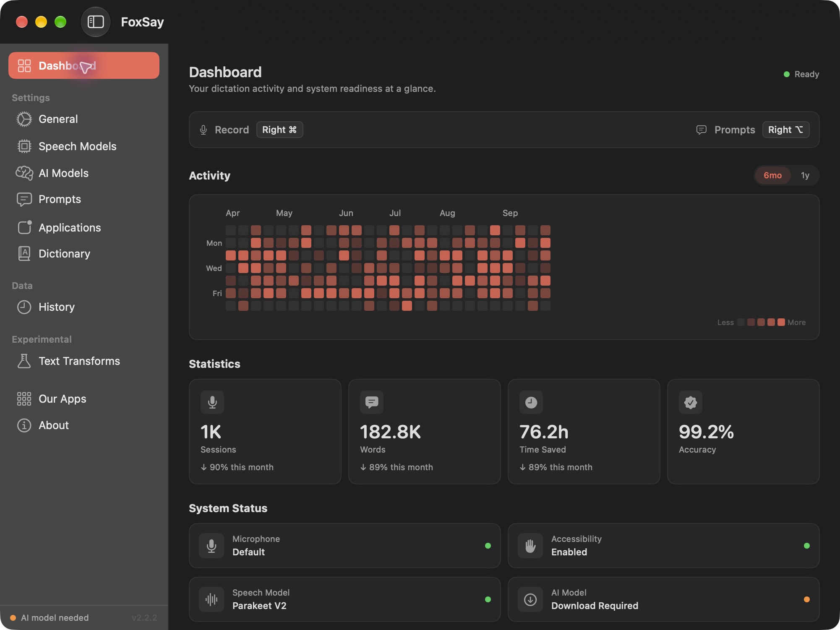The width and height of the screenshot is (840, 630).
Task: Click the '99.2%' Accuracy value
Action: tap(706, 432)
